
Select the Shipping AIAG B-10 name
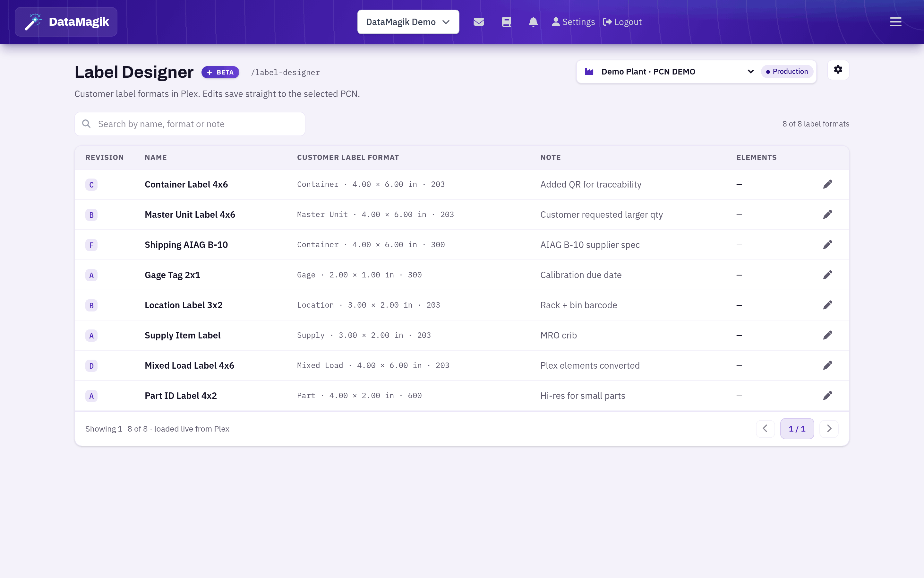[186, 245]
